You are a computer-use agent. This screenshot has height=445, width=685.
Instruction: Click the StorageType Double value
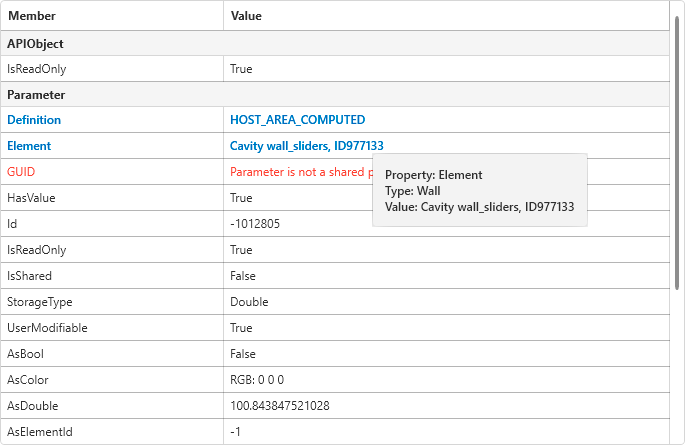(x=249, y=302)
